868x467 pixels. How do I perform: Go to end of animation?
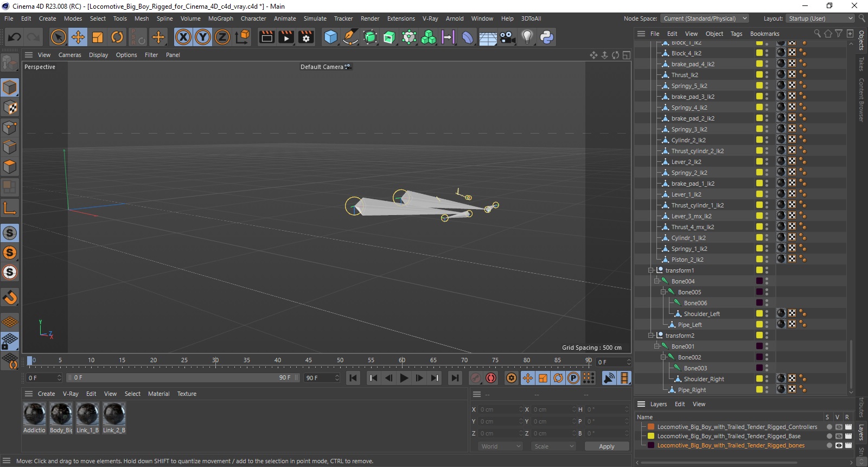click(455, 378)
